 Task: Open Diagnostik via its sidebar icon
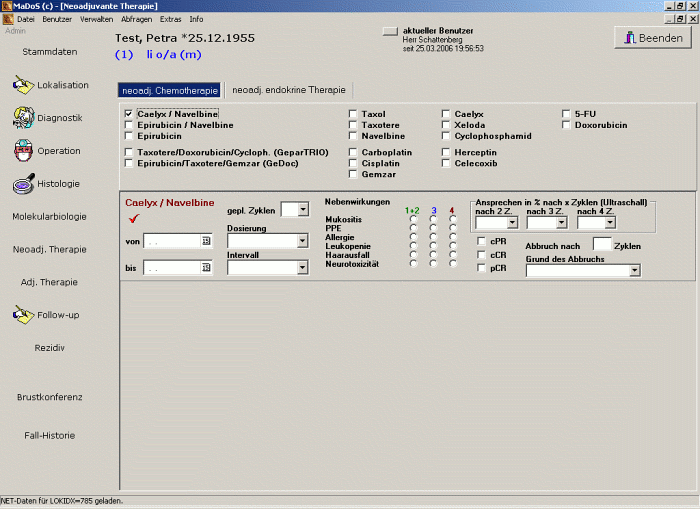tap(22, 118)
